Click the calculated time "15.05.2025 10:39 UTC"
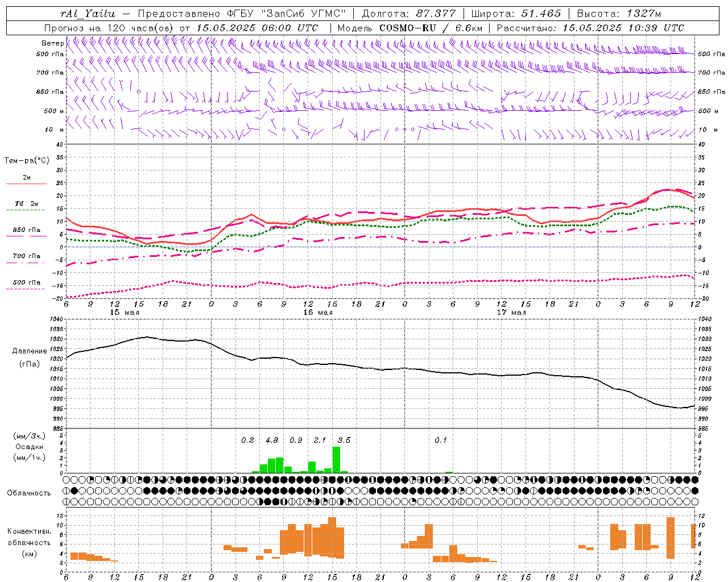Image resolution: width=728 pixels, height=582 pixels. (x=623, y=28)
